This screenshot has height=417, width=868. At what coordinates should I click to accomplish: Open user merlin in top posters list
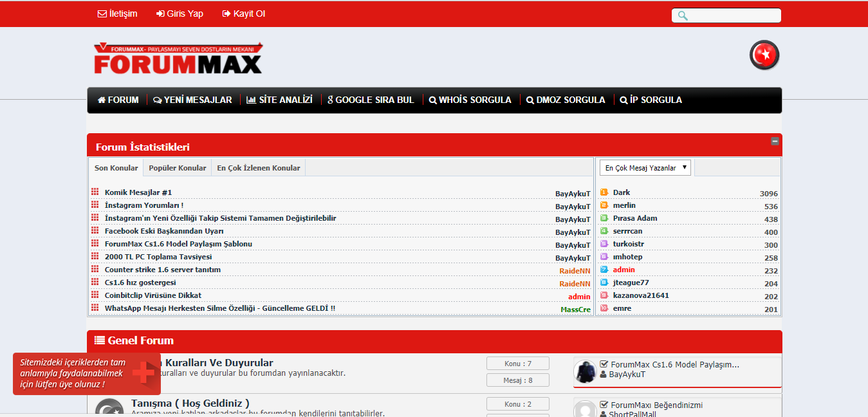click(624, 205)
